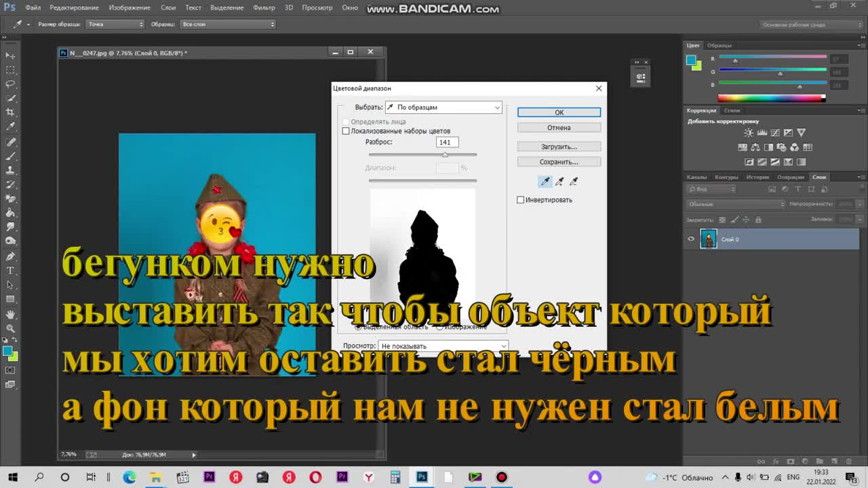The height and width of the screenshot is (488, 868).
Task: Open Windows Start menu
Action: click(x=13, y=477)
